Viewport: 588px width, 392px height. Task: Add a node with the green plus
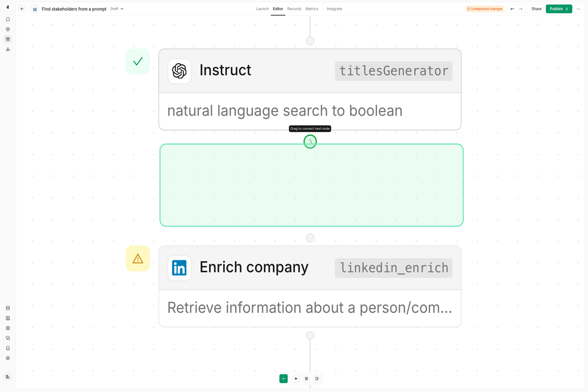283,378
